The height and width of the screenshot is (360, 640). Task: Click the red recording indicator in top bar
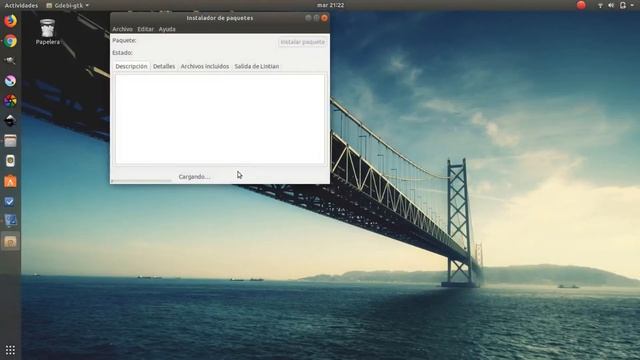[581, 5]
